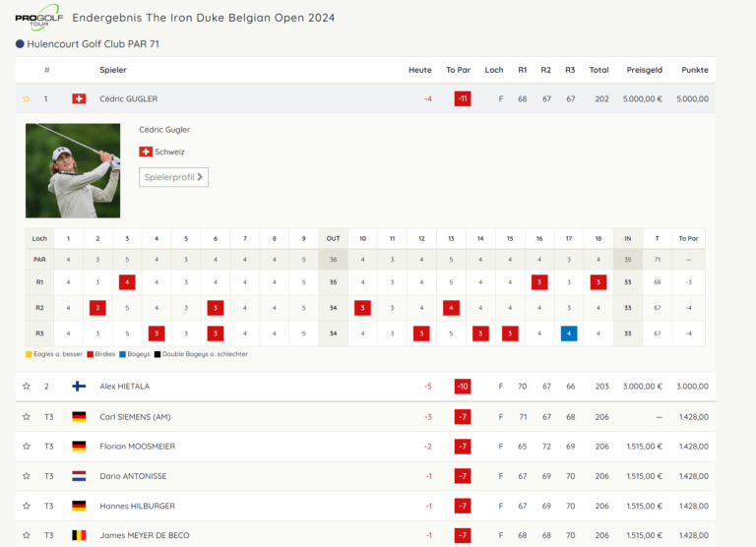Click the Dutch flag beside Dario Antonisse
This screenshot has height=547, width=756.
tap(79, 476)
